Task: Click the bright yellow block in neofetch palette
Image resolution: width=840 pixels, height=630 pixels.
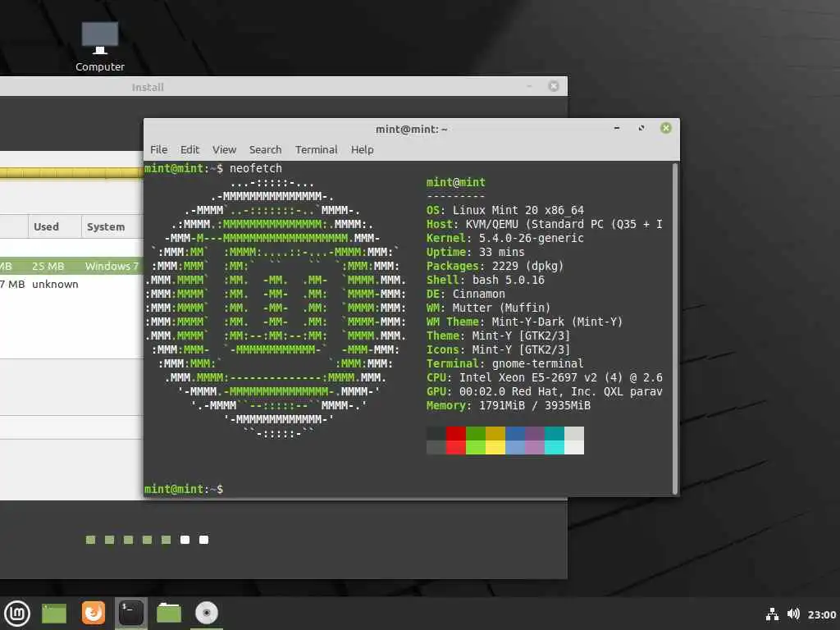Action: point(495,447)
